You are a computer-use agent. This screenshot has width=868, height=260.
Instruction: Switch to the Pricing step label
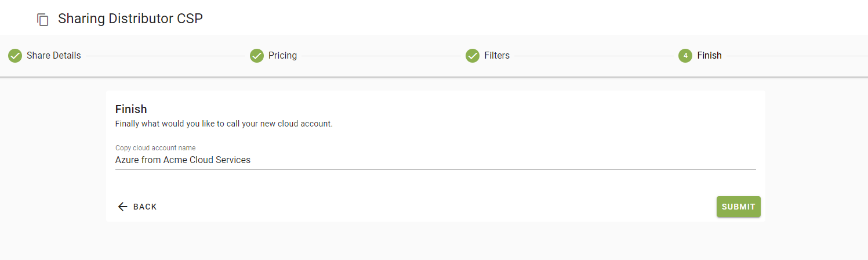(282, 56)
